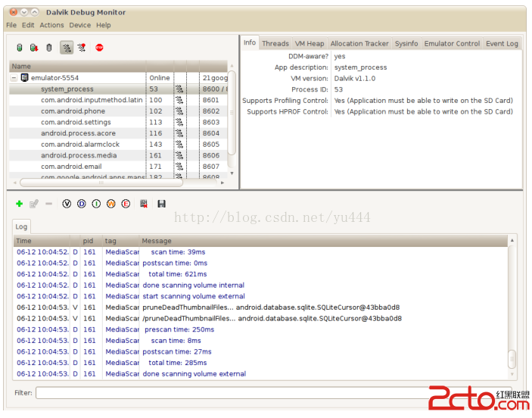Open the Sysinfo tab
The width and height of the screenshot is (532, 418).
click(406, 43)
